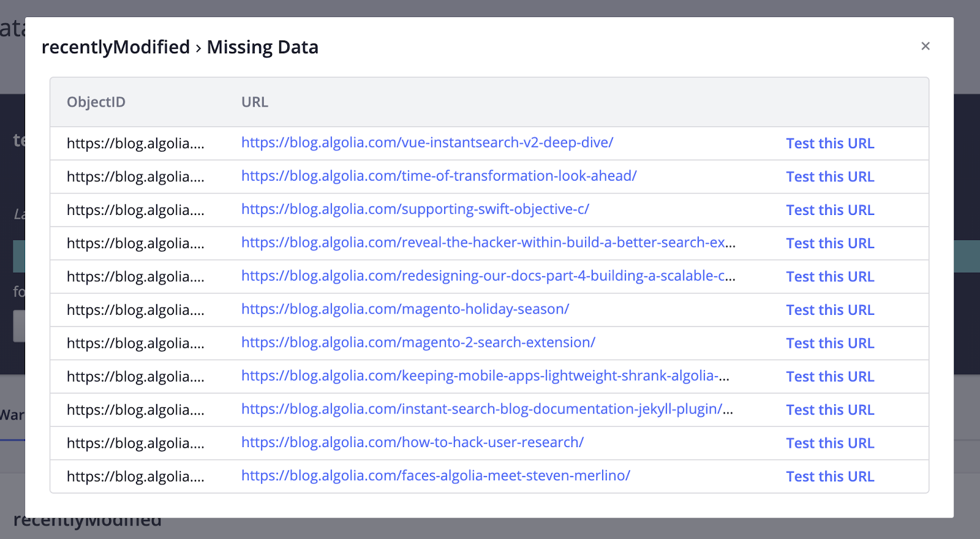The width and height of the screenshot is (980, 539).
Task: Open the magento-2-search-extension link
Action: click(418, 342)
